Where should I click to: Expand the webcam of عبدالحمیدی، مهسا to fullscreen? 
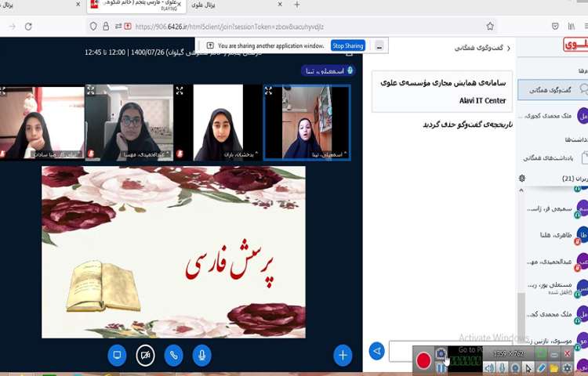(x=91, y=90)
